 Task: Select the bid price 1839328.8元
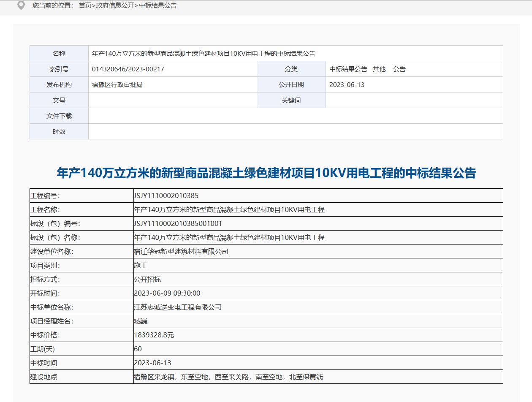click(x=154, y=335)
